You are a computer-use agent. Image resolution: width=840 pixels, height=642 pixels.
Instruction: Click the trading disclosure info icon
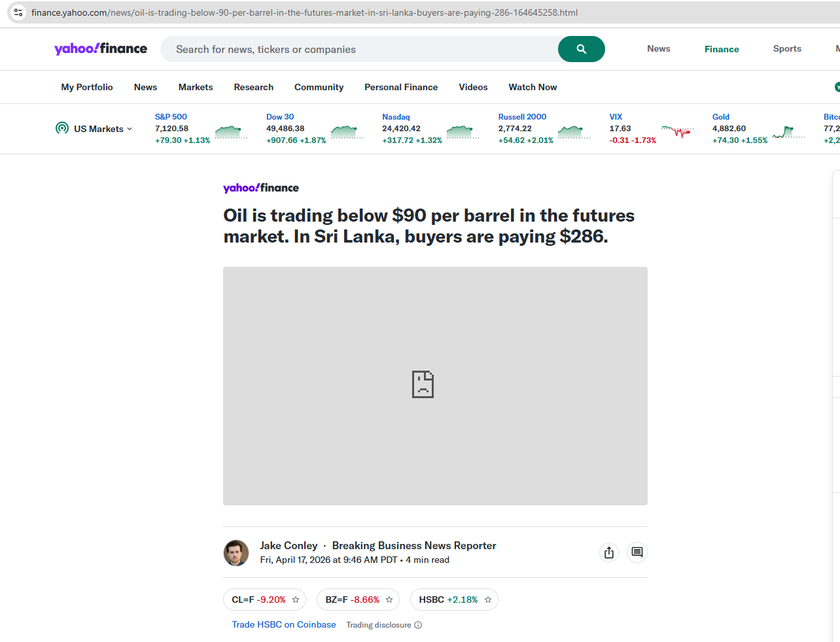point(418,625)
